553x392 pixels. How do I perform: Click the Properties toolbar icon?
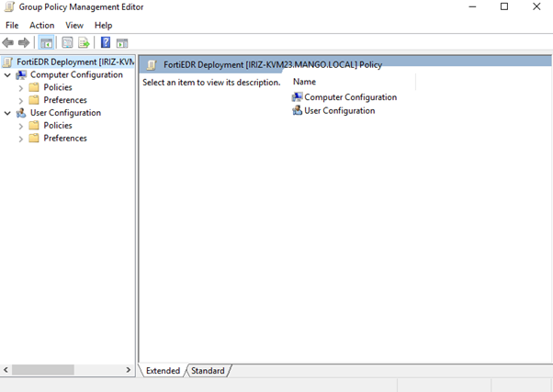(x=67, y=42)
